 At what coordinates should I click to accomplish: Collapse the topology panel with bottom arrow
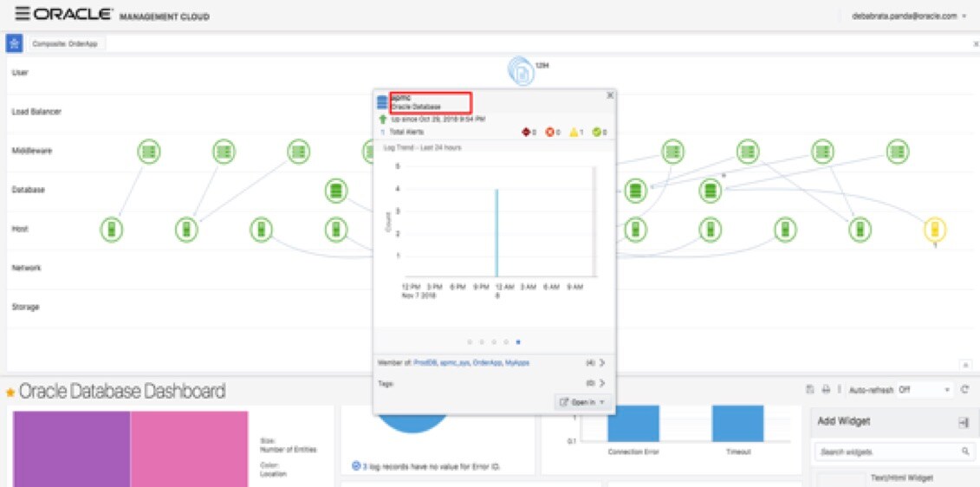tap(965, 365)
